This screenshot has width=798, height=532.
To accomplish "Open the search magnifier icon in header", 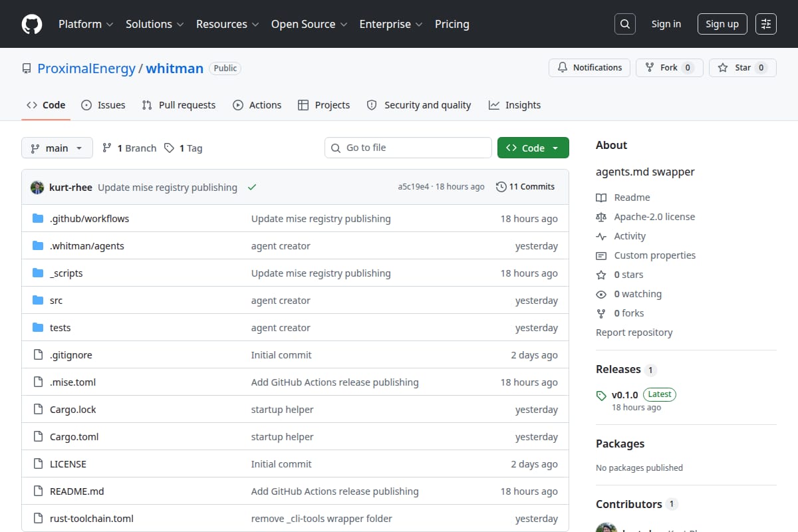I will 624,24.
